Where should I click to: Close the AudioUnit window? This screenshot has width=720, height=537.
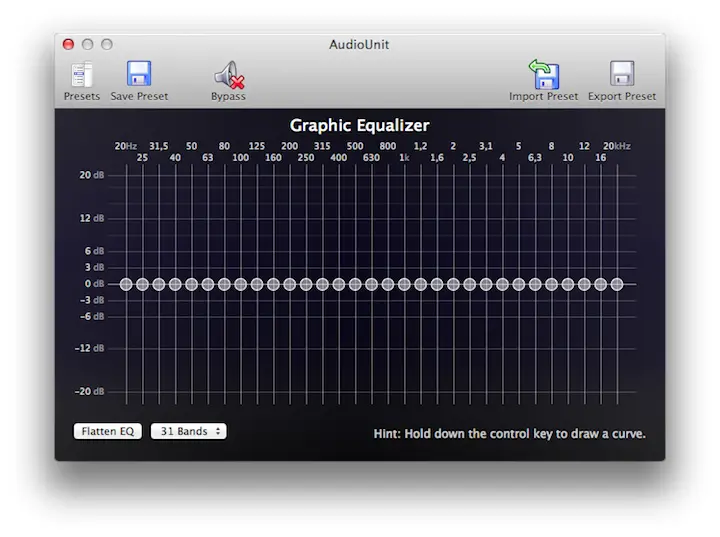tap(69, 44)
